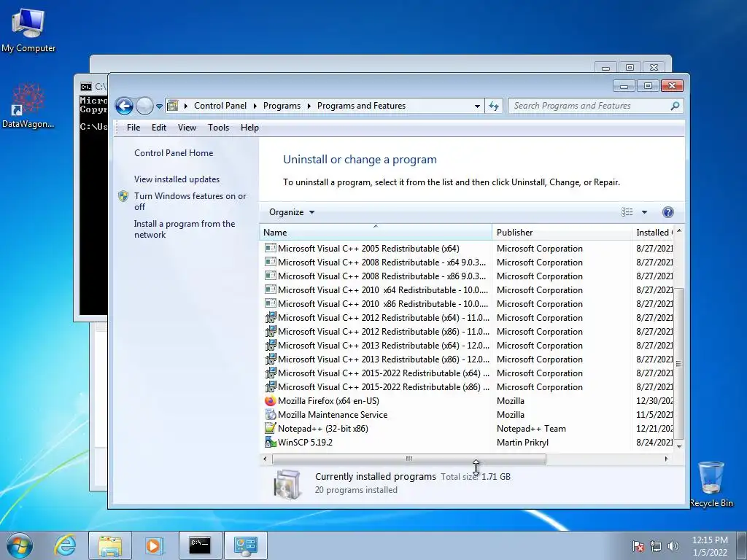747x560 pixels.
Task: Click horizontal scrollbar left arrow
Action: click(x=265, y=459)
